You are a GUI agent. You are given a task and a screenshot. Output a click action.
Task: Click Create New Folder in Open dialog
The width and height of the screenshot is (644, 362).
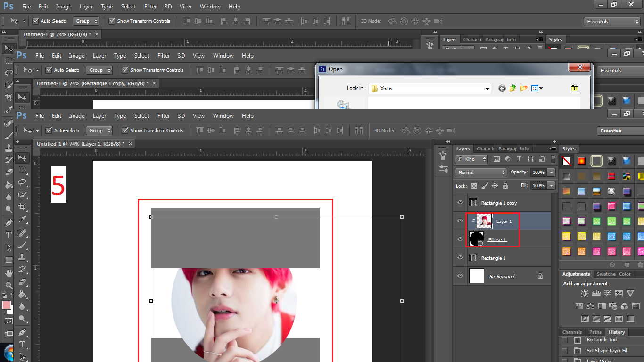524,88
